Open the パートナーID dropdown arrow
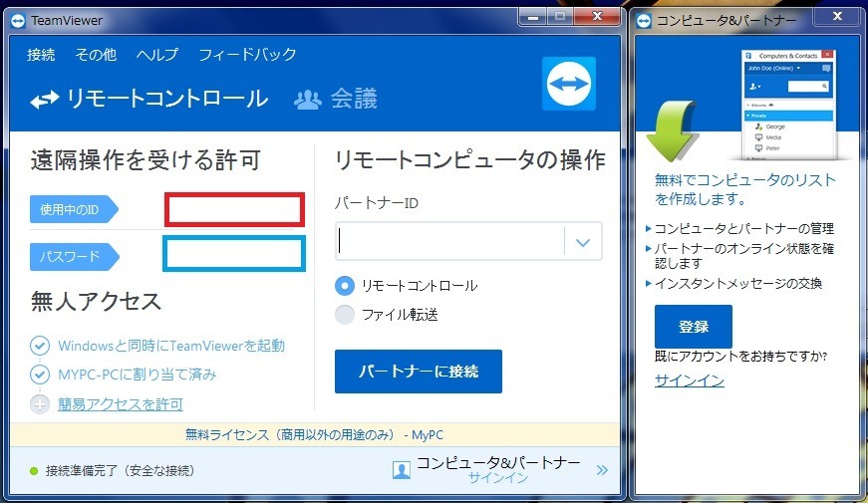This screenshot has width=868, height=503. tap(583, 242)
